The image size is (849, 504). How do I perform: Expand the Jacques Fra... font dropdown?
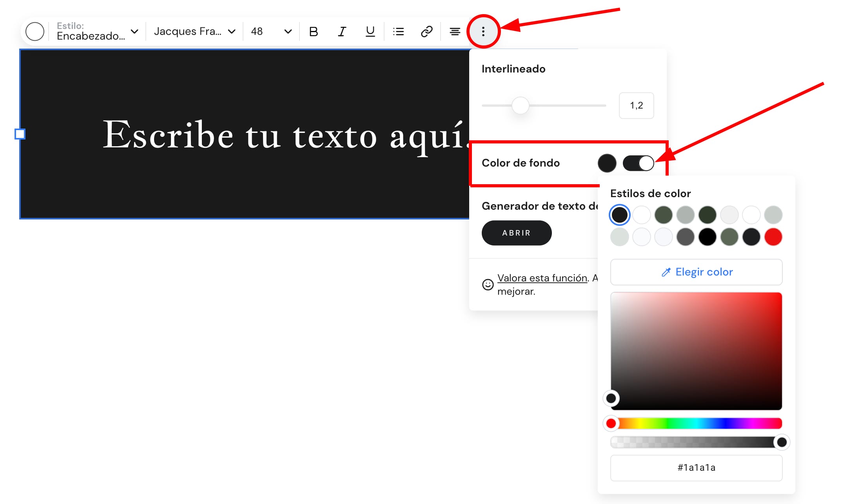pyautogui.click(x=194, y=31)
